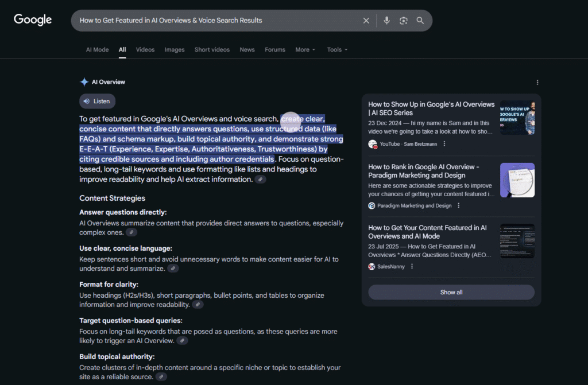The width and height of the screenshot is (588, 385).
Task: Open source link icon under Use clear, concise language
Action: point(173,269)
